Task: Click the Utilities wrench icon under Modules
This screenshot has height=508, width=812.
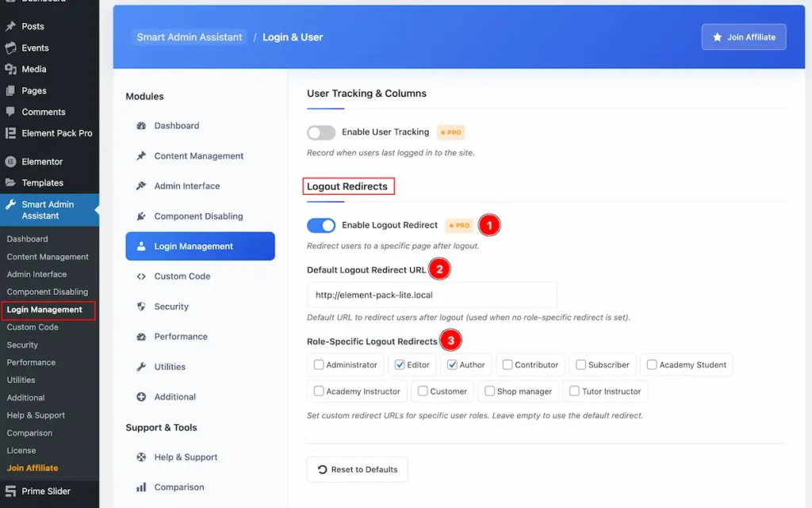Action: pos(141,367)
